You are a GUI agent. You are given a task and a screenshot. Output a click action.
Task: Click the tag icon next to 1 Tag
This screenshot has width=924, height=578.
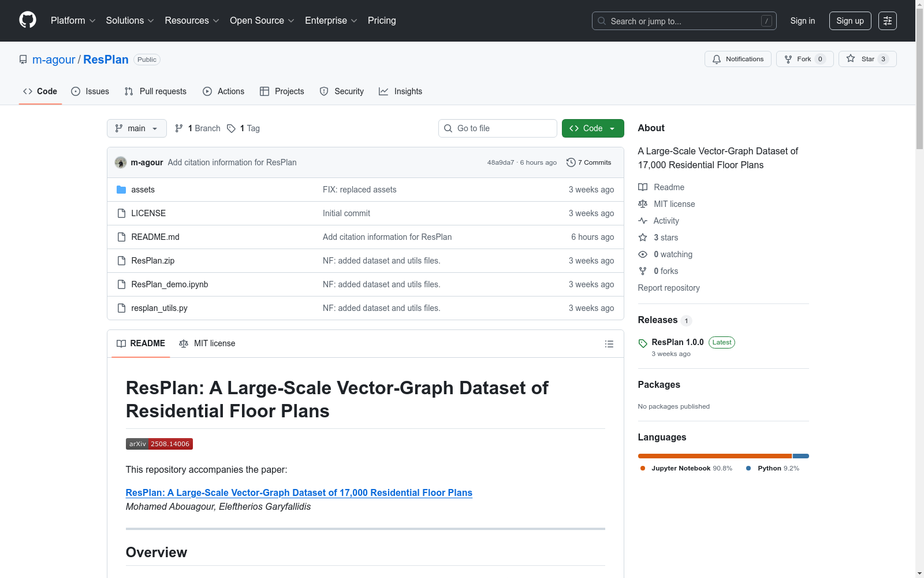click(231, 128)
